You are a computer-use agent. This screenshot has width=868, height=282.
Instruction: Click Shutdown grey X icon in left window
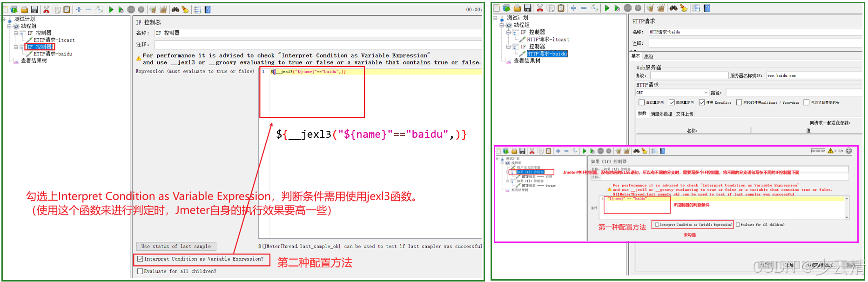[141, 9]
